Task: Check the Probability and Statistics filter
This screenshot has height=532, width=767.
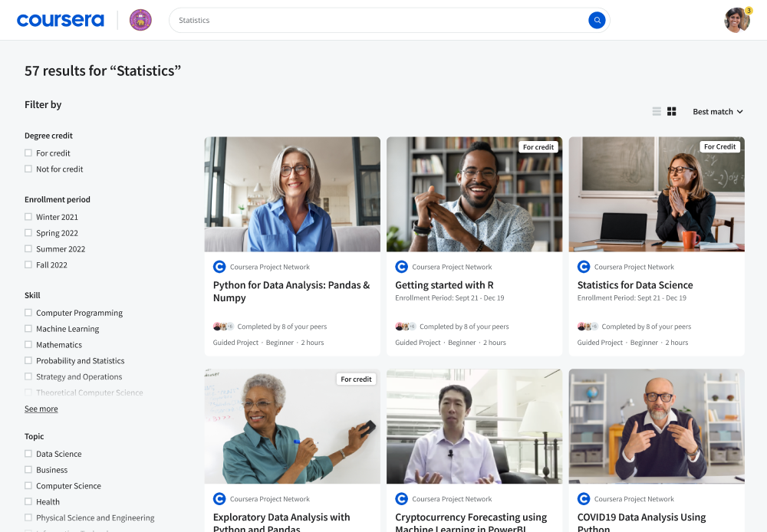Action: click(x=28, y=360)
